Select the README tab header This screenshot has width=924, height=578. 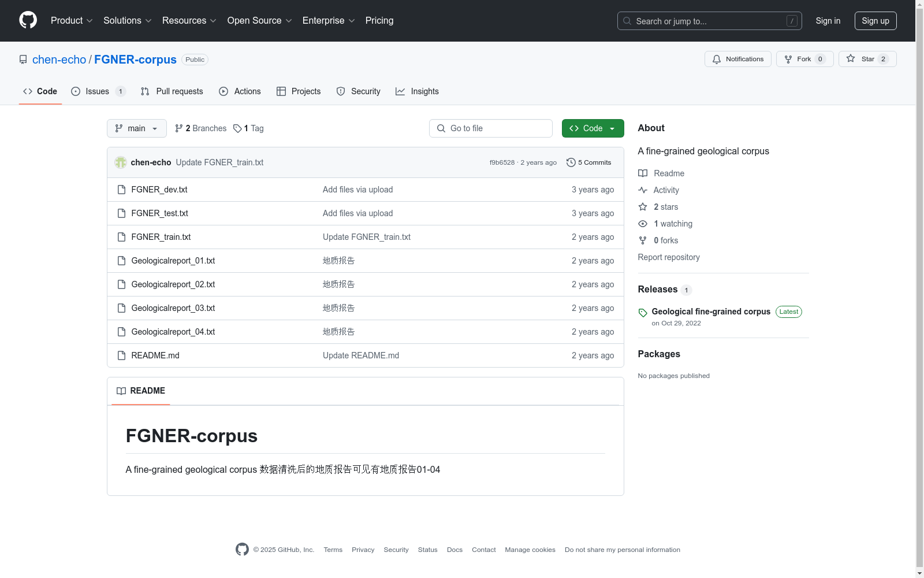141,391
